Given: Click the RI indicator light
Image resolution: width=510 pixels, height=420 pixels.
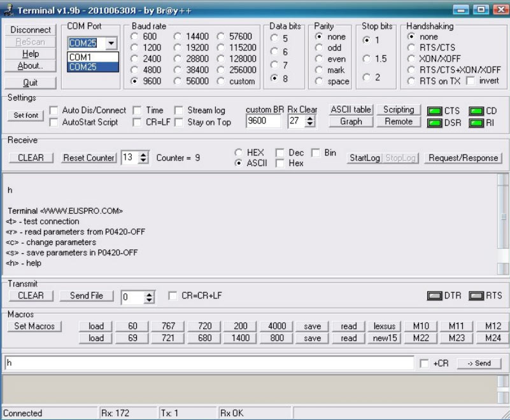Looking at the screenshot, I should pyautogui.click(x=476, y=123).
